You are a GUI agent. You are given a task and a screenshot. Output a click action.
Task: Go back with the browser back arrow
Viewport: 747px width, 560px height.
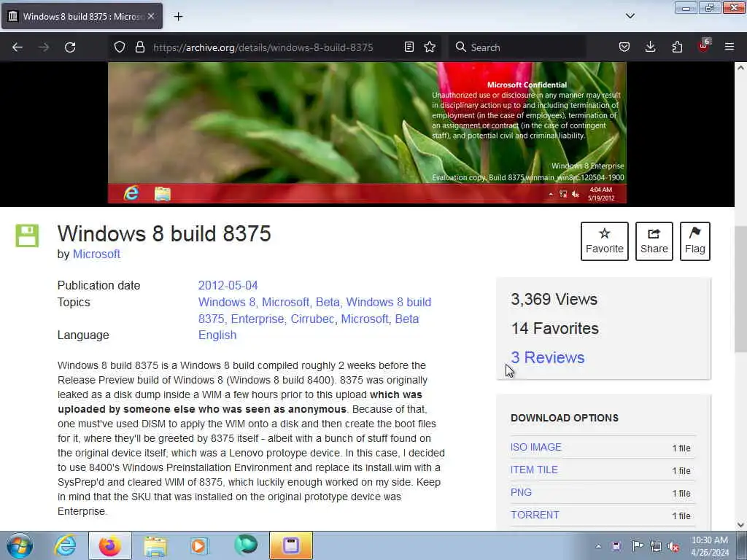(x=18, y=47)
